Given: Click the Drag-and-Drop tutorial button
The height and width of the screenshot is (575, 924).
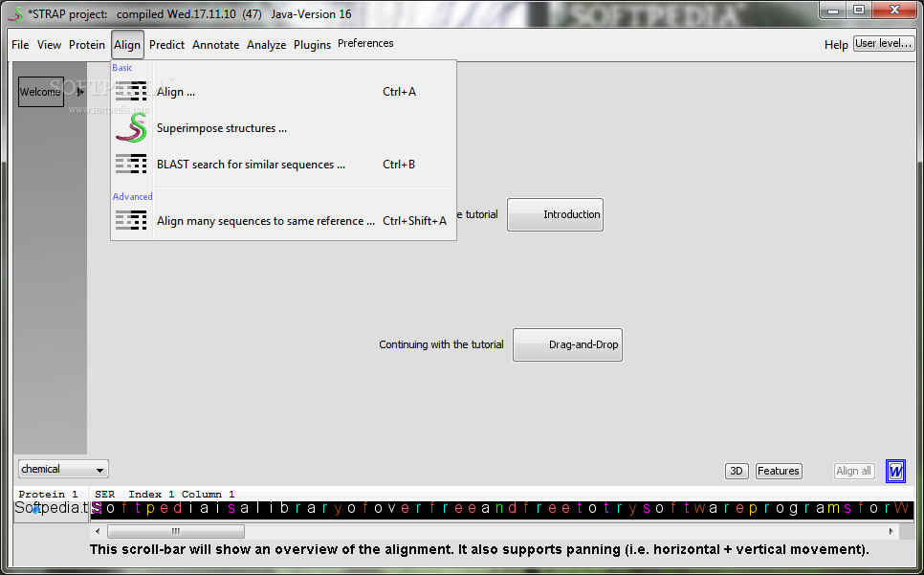Looking at the screenshot, I should pos(567,344).
